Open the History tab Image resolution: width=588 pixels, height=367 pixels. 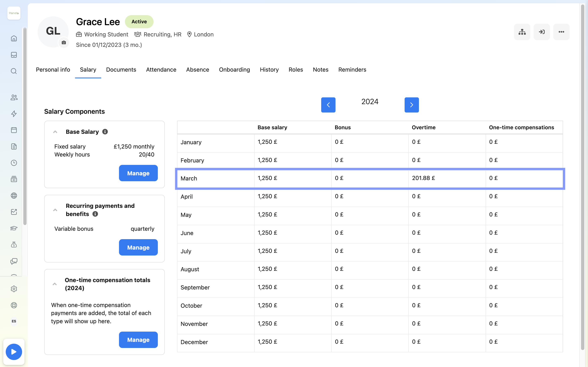(269, 70)
